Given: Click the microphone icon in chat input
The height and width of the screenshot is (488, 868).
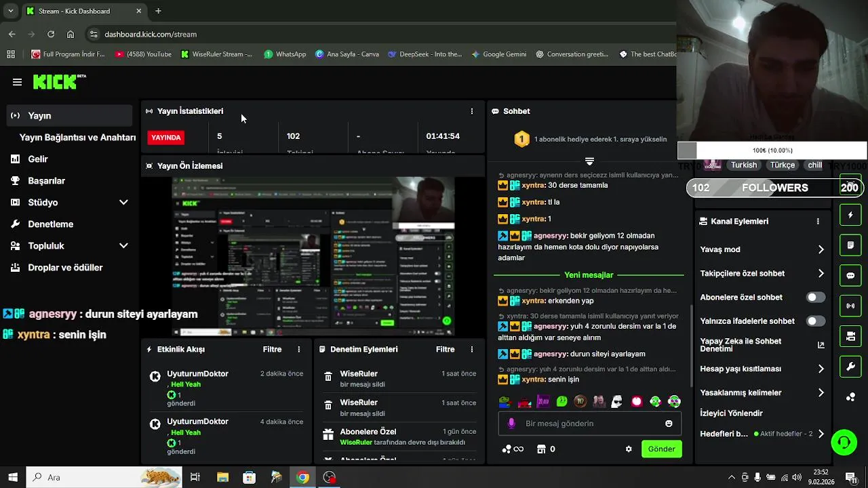Looking at the screenshot, I should [x=511, y=423].
